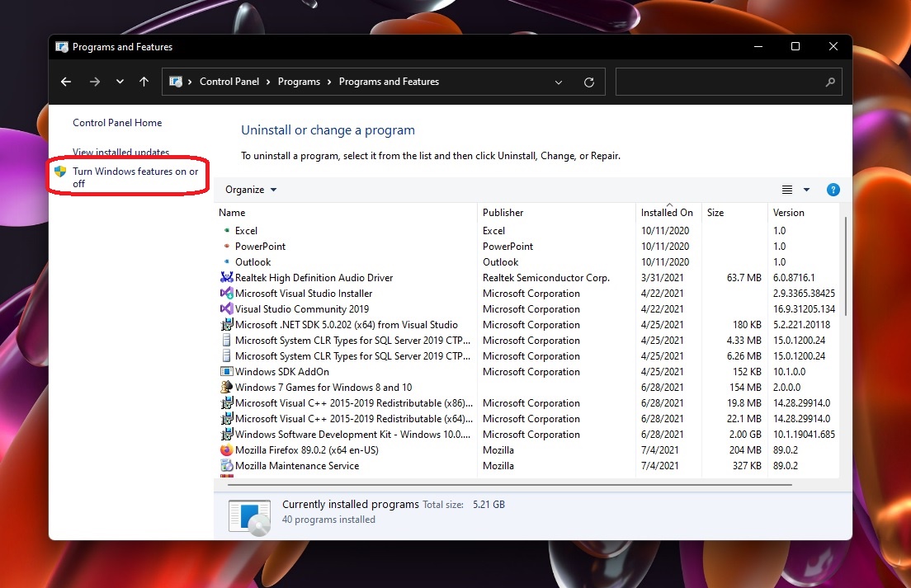Click Mozilla Maintenance Service name text
Viewport: 911px width, 588px height.
(297, 465)
